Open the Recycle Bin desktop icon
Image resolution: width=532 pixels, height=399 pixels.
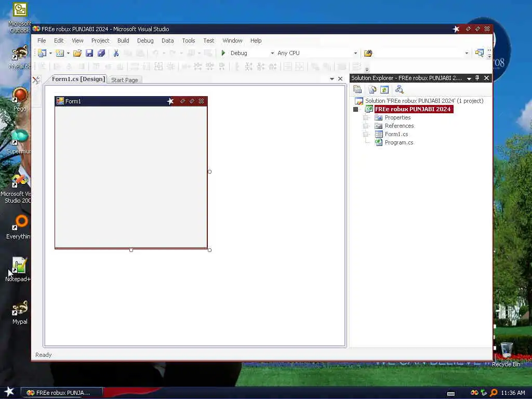(x=506, y=354)
